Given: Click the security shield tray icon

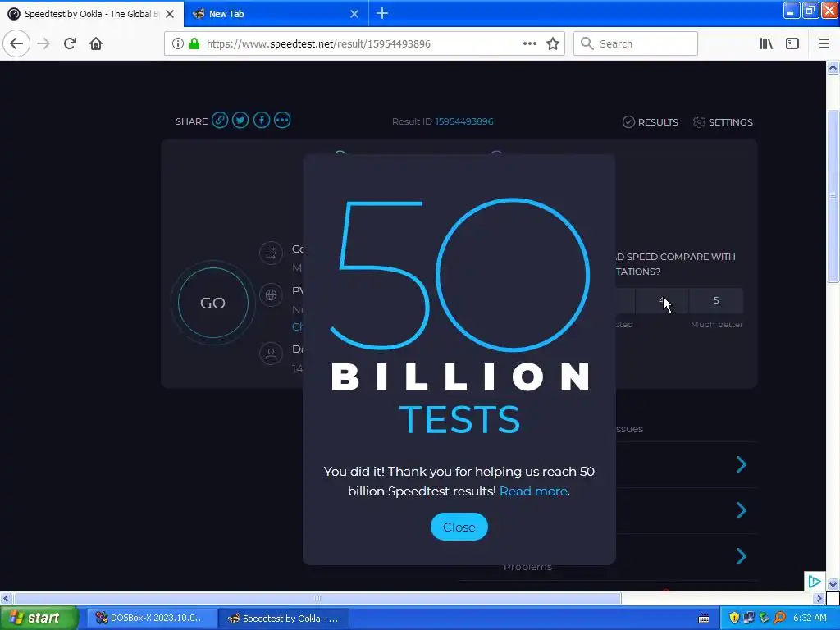Looking at the screenshot, I should [x=734, y=619].
